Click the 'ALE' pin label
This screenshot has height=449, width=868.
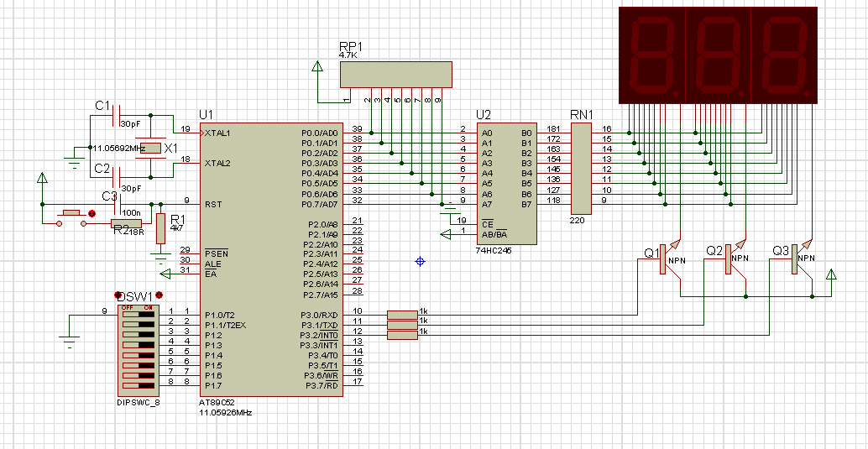tap(213, 264)
